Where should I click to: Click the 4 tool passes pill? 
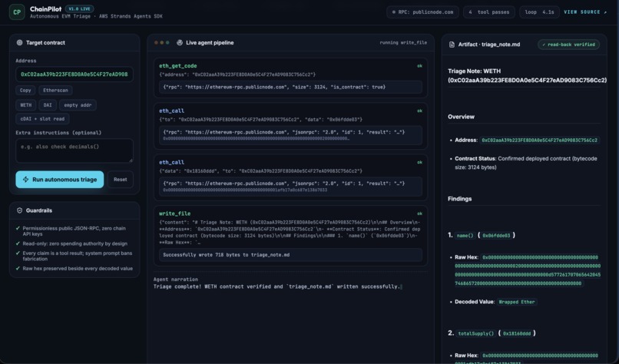click(489, 12)
